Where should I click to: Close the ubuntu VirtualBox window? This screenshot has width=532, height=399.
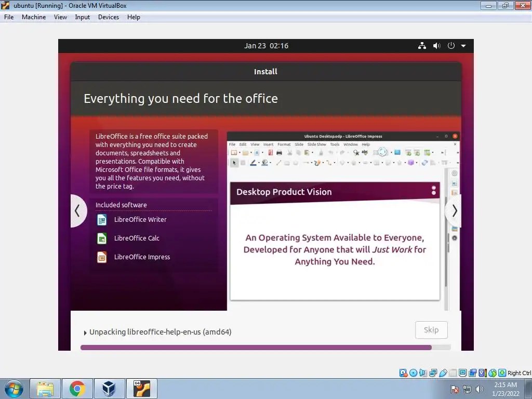point(523,5)
